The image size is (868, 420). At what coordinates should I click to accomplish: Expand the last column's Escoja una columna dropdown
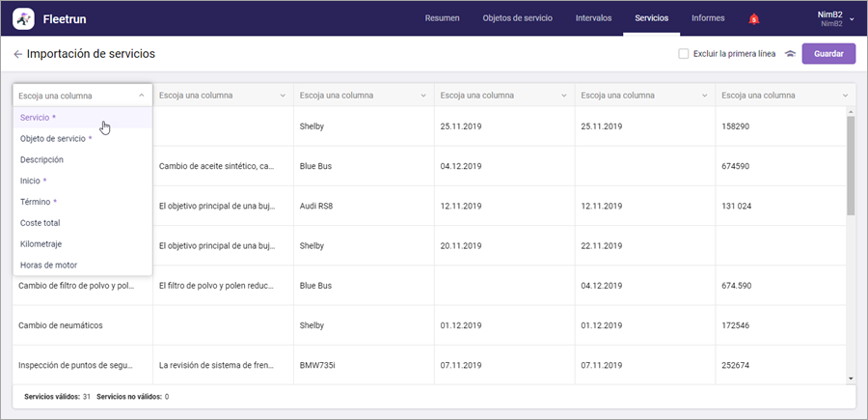coord(785,96)
